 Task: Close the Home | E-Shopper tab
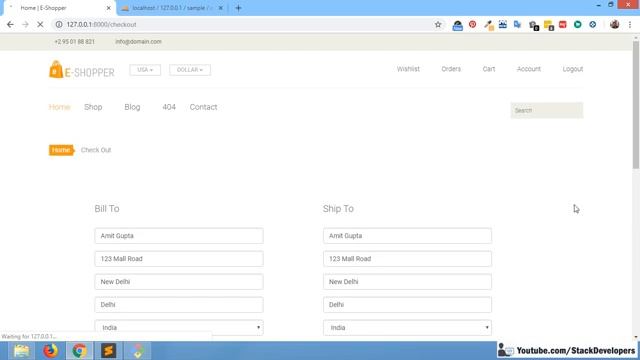coord(109,8)
